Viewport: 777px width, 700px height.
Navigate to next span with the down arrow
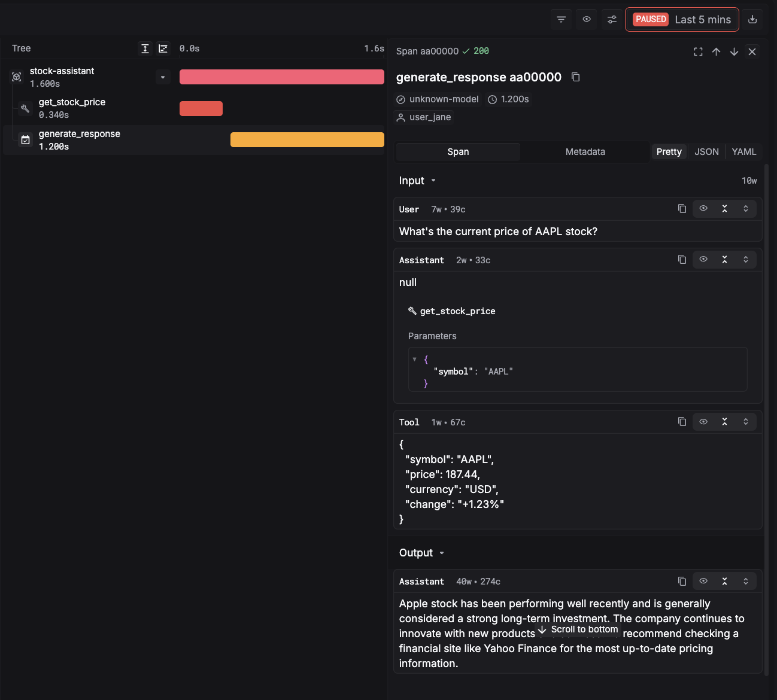click(x=734, y=51)
